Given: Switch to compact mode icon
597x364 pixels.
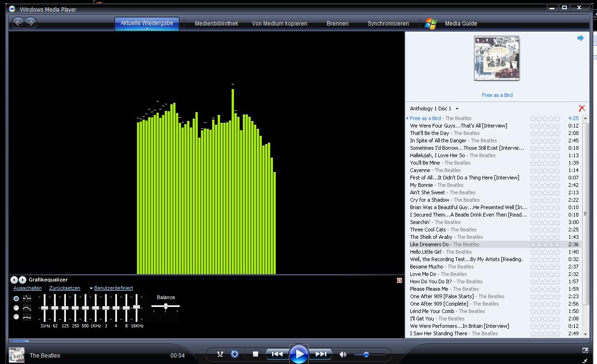Looking at the screenshot, I should [585, 360].
